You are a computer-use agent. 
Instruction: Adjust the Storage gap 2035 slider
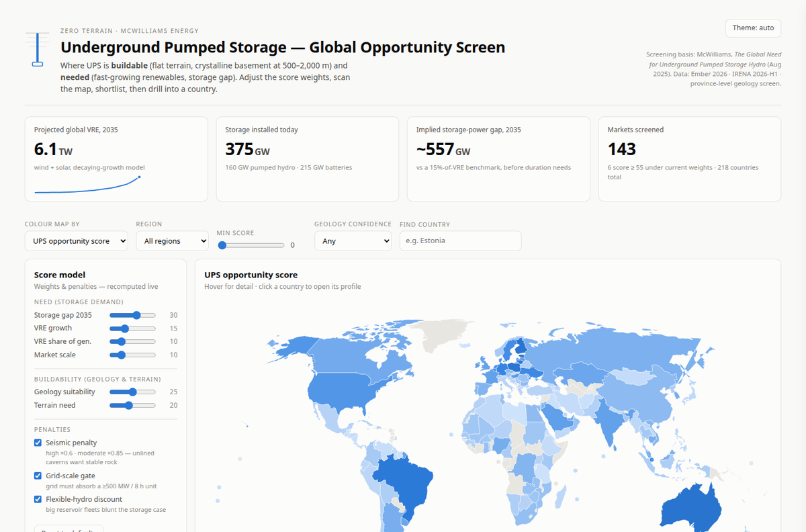(132, 315)
